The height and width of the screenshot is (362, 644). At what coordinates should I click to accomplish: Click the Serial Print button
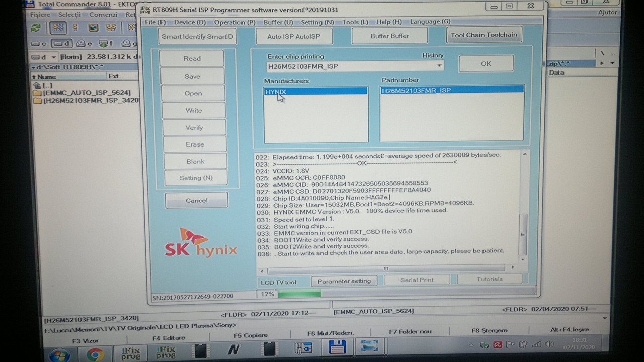coord(417,280)
